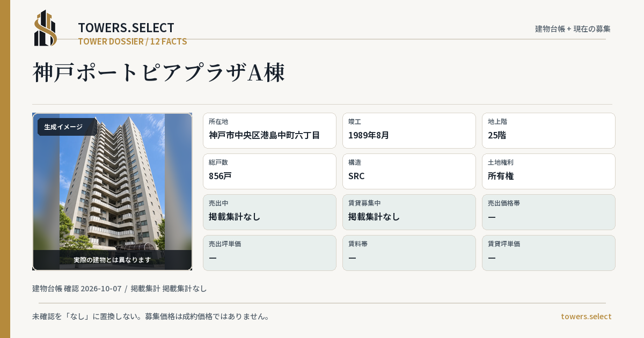Screen dimensions: 644x338
Task: Select the 地上階 floors card
Action: pyautogui.click(x=548, y=130)
